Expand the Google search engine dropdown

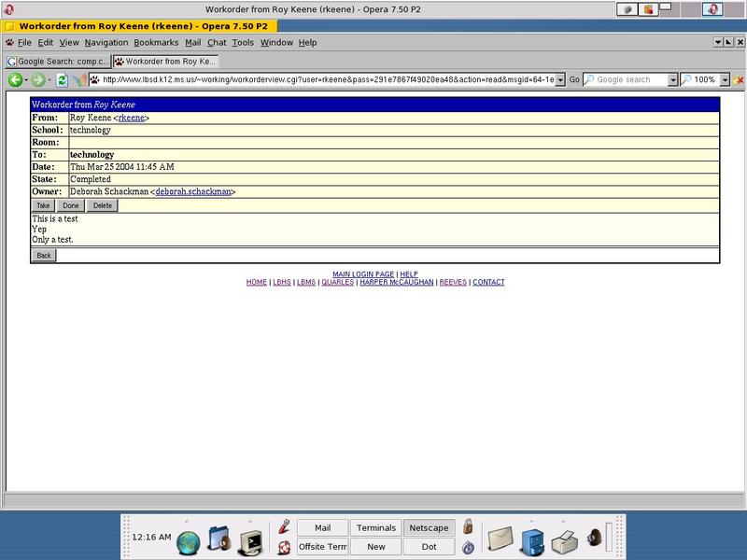(x=672, y=80)
